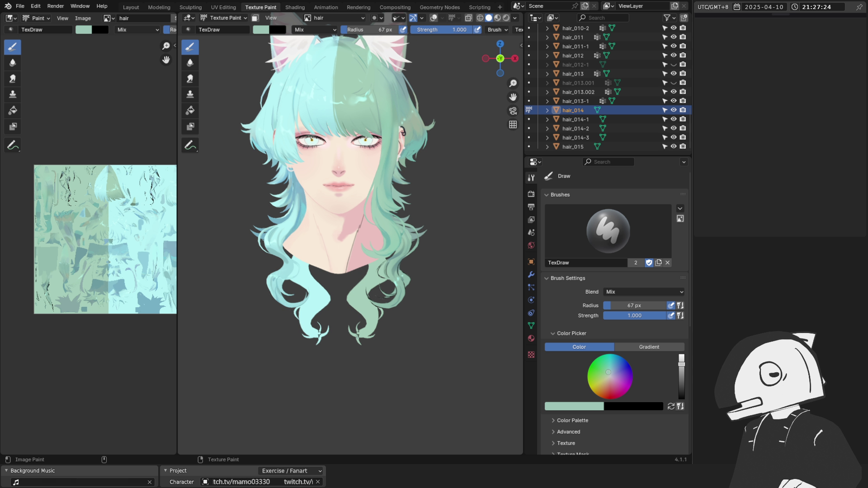Click the zoom magnifier icon in 3D viewport
Viewport: 868px width, 488px height.
click(513, 84)
